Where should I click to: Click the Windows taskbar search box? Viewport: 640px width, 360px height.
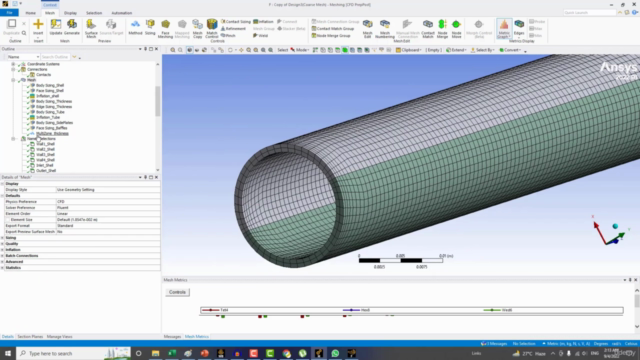tap(73, 353)
